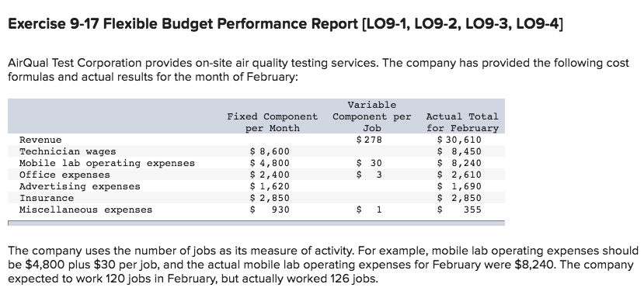644x298 pixels.
Task: Select the Advertising expenses row label
Action: 80,186
